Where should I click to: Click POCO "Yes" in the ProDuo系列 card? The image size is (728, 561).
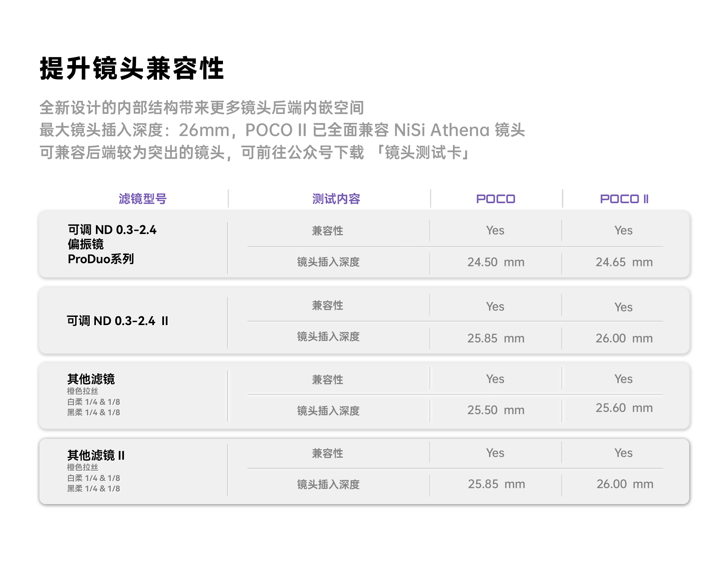(x=495, y=230)
